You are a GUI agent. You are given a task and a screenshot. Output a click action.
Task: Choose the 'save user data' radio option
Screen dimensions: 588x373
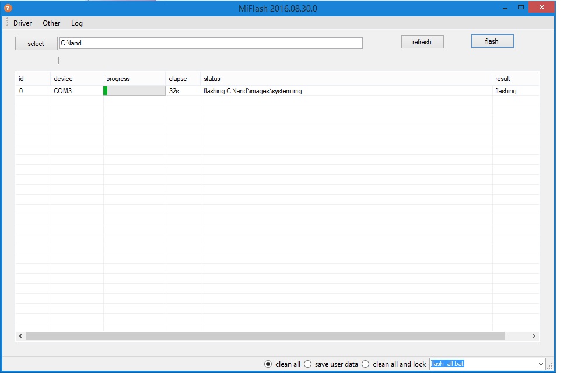308,364
